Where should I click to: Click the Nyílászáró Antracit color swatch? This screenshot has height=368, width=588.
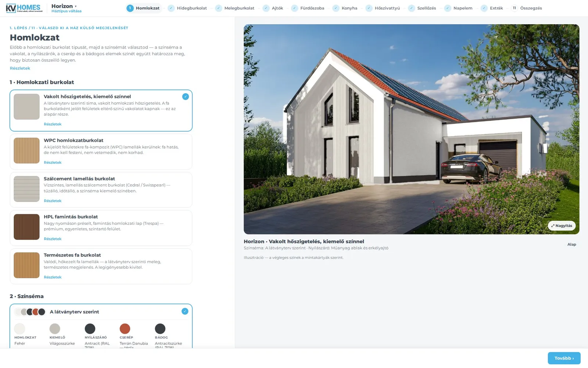point(90,329)
